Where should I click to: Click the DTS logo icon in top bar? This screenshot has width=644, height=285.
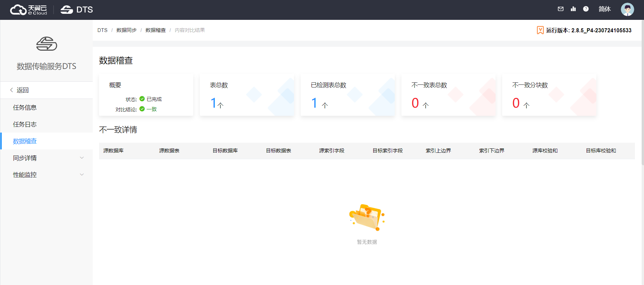pos(67,10)
